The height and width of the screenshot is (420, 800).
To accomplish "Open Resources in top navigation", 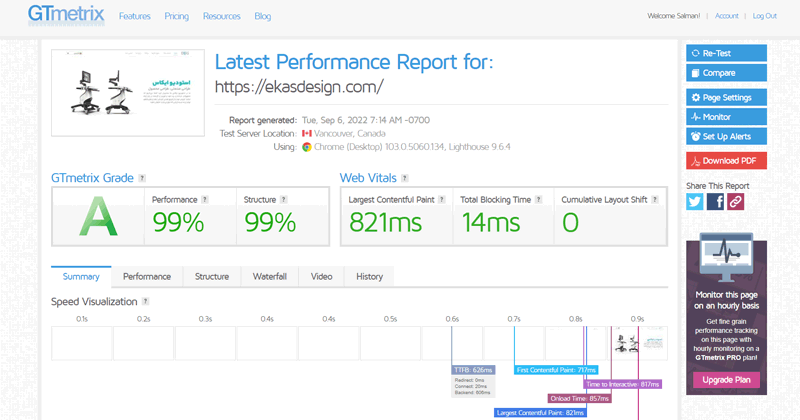I will click(221, 16).
